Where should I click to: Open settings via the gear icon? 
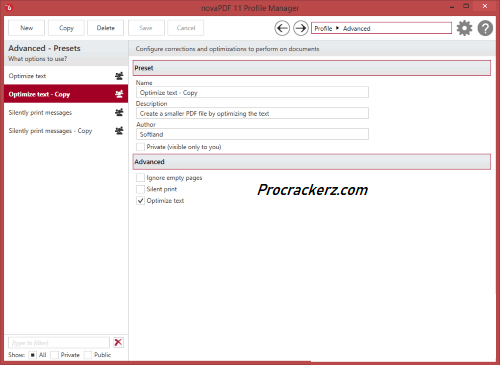[464, 28]
